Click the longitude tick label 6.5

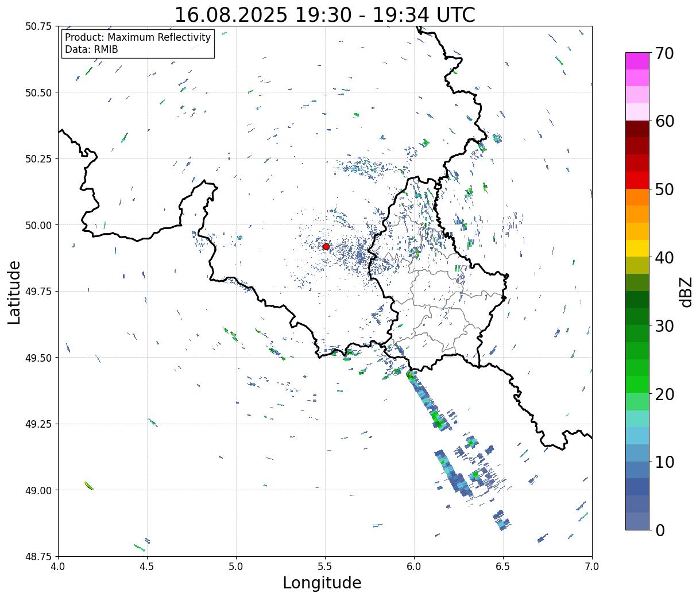pos(503,567)
